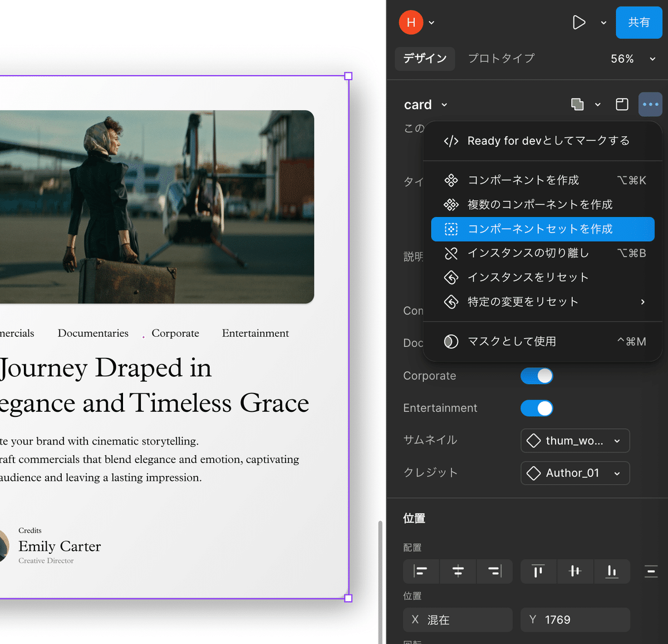
Task: Click the align top icon
Action: point(538,571)
